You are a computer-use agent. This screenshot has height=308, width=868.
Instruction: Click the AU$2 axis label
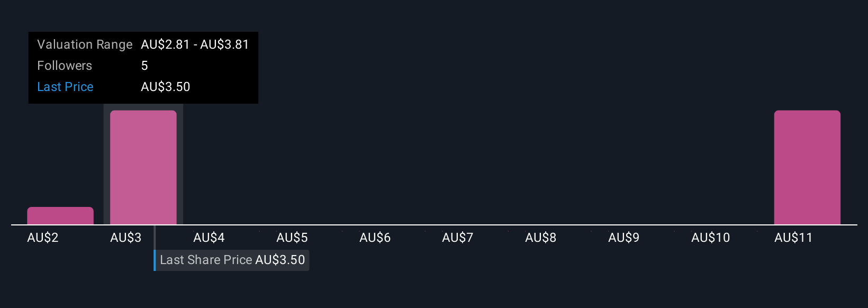43,238
